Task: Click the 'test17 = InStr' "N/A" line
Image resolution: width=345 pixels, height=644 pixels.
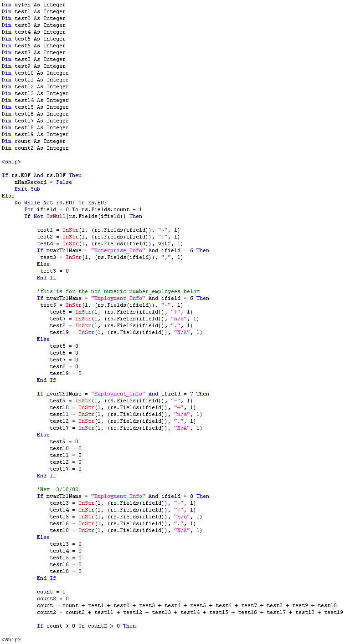Action: click(126, 428)
